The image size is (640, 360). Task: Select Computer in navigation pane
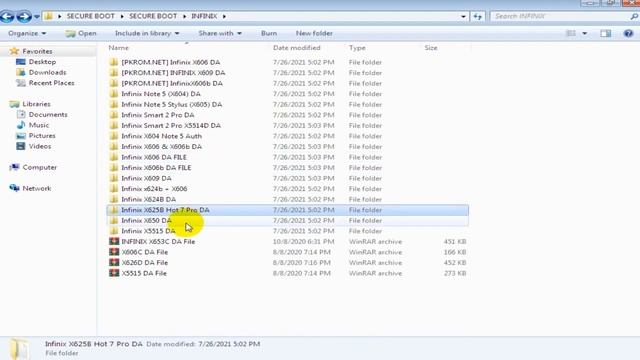point(40,167)
